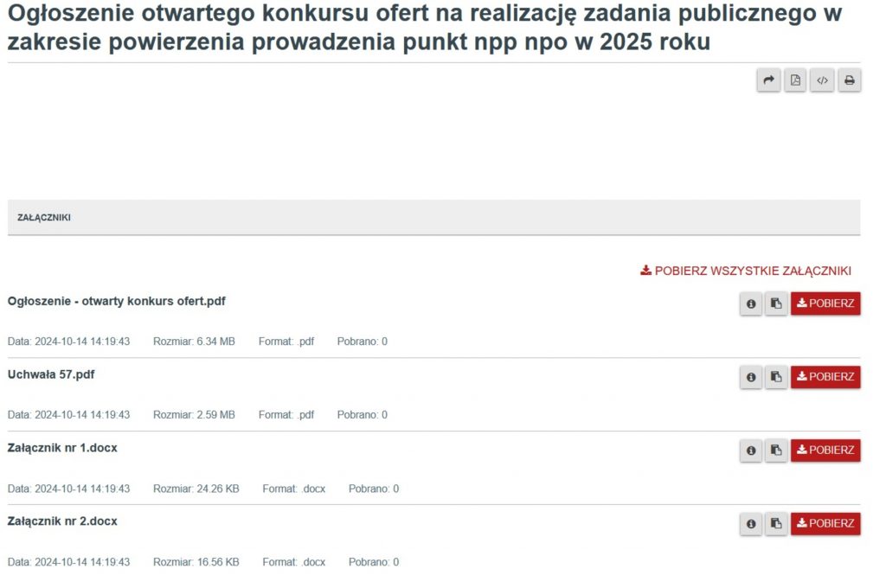
Task: Click the size text Rozmiar: 16.56 KB
Action: [196, 563]
